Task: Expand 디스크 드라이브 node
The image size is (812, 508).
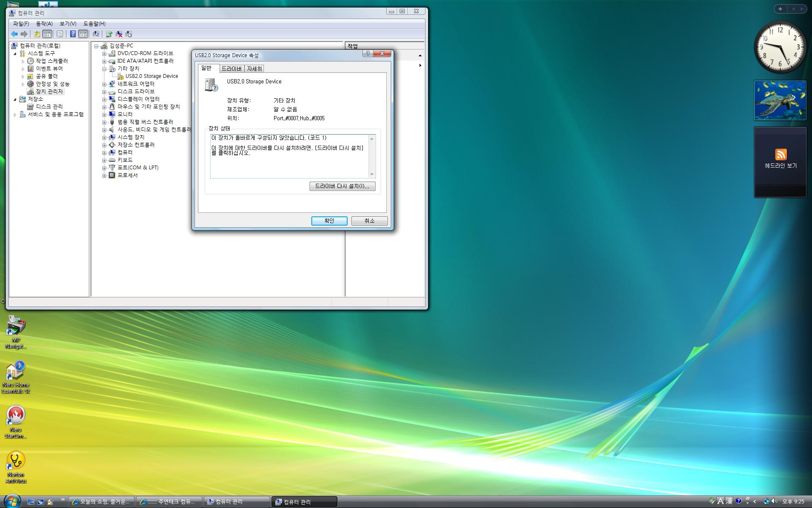Action: point(104,92)
